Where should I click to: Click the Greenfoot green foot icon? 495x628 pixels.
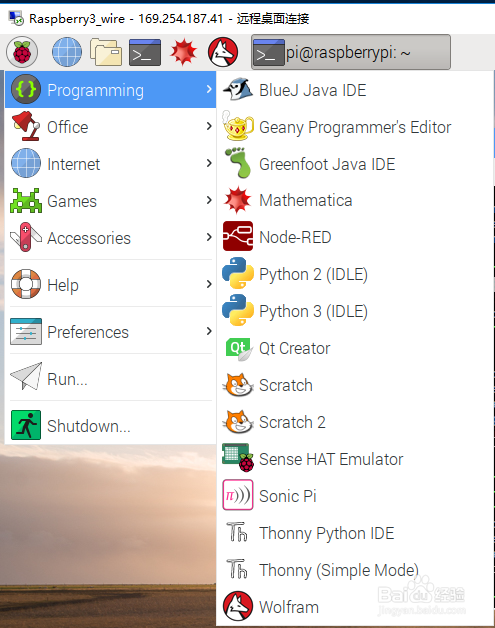tap(238, 163)
